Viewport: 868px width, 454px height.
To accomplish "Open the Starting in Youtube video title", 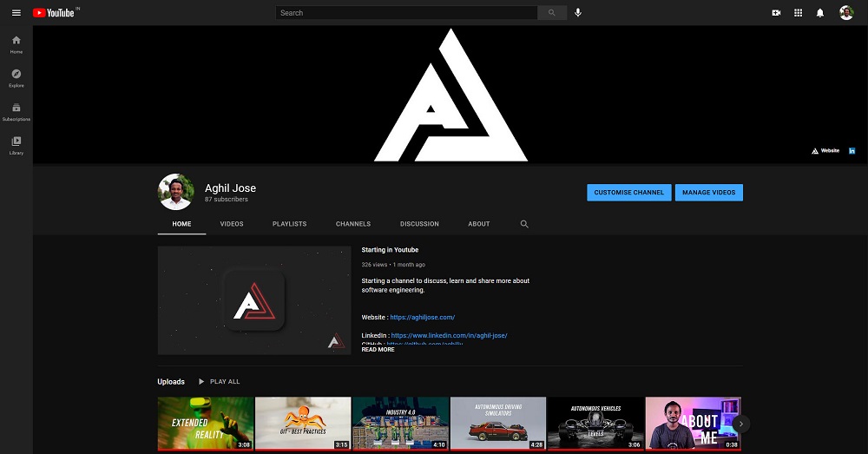I will tap(390, 250).
